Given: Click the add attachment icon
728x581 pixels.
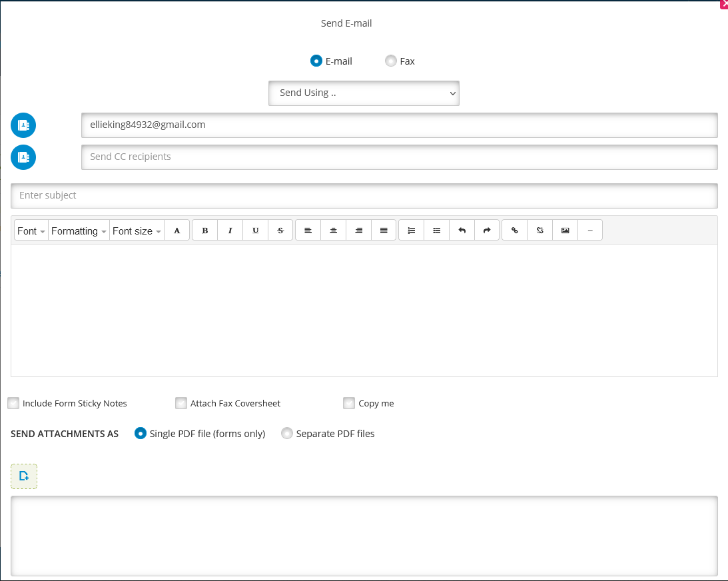Looking at the screenshot, I should (x=23, y=476).
